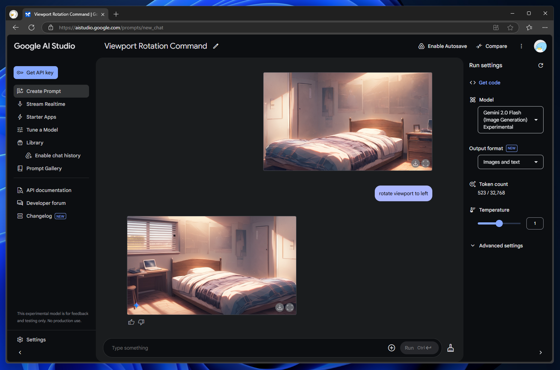Click the token count value 523 / 32,768

pos(491,193)
